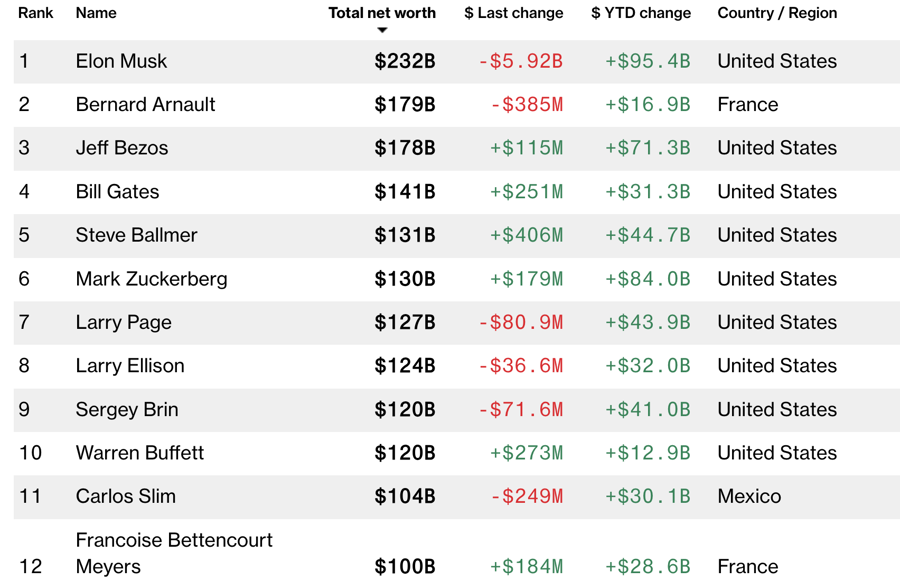This screenshot has width=900, height=588.
Task: Select the Bill Gates name link
Action: (x=117, y=191)
